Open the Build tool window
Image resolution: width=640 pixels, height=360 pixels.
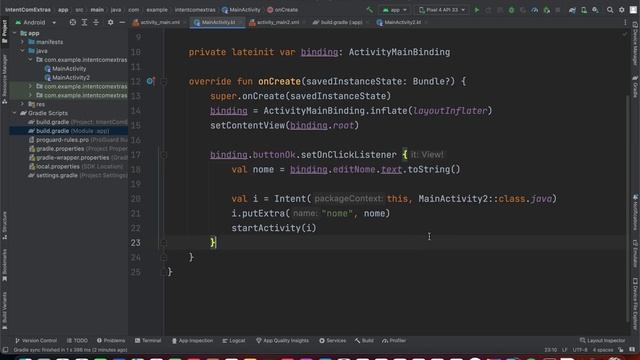click(x=364, y=340)
